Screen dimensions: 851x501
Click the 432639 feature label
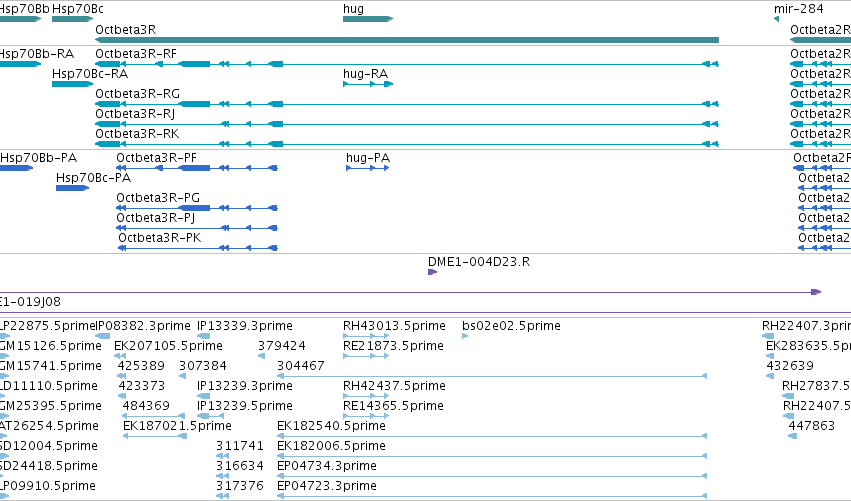pyautogui.click(x=790, y=366)
